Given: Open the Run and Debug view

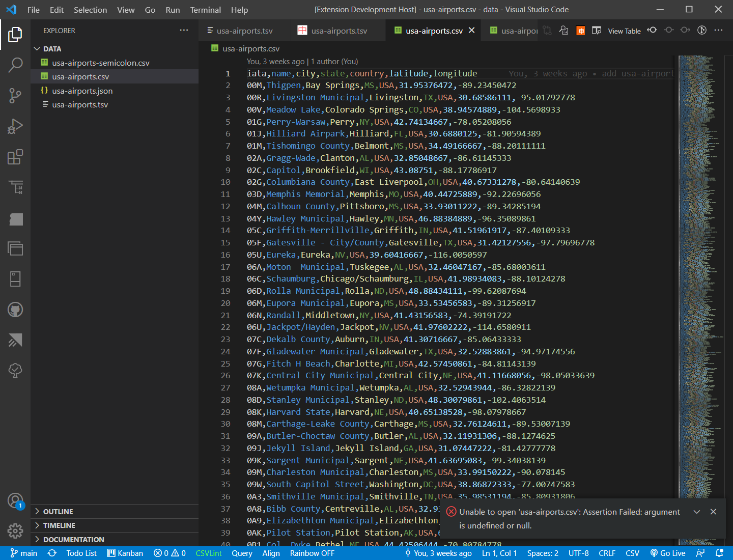Looking at the screenshot, I should (15, 126).
